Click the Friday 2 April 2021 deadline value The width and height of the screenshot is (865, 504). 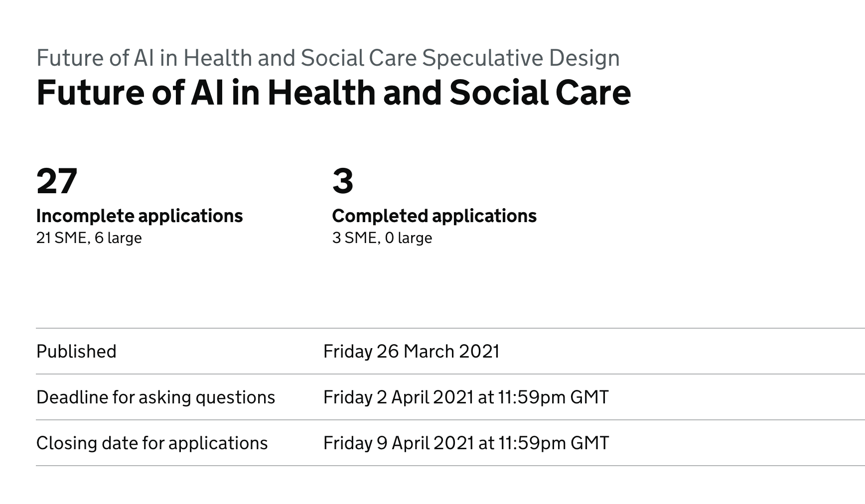click(x=466, y=397)
